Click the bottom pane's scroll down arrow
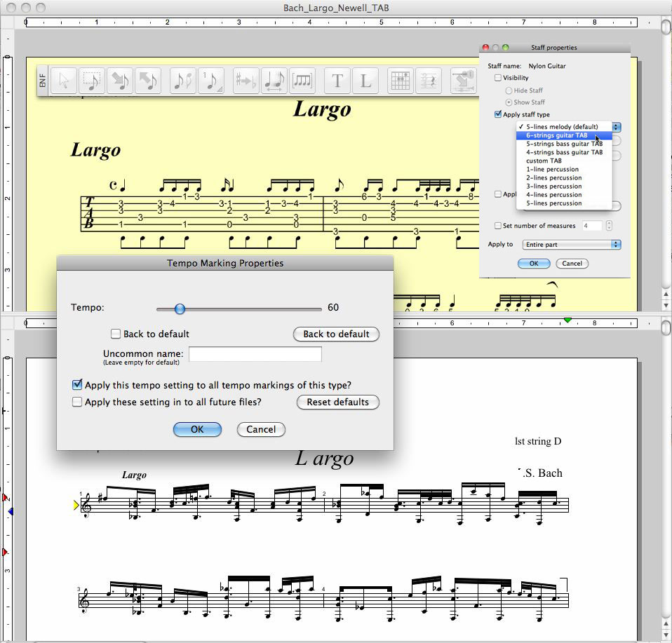The width and height of the screenshot is (672, 643). [666, 634]
